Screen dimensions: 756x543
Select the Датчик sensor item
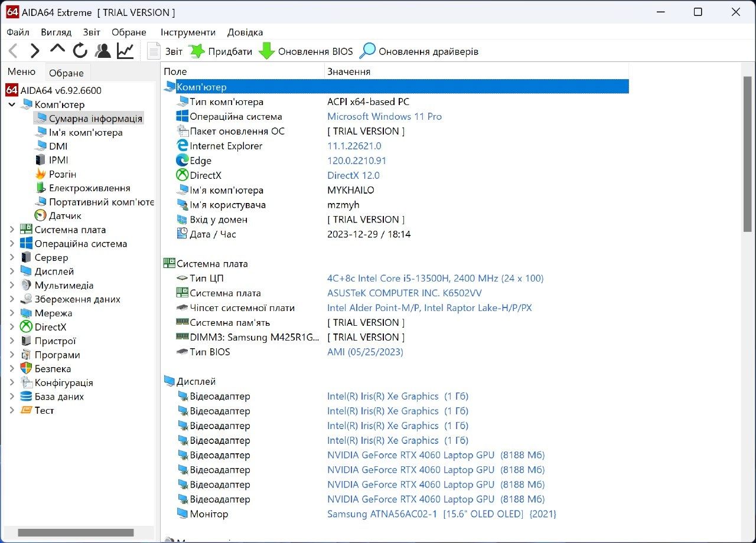click(x=58, y=216)
